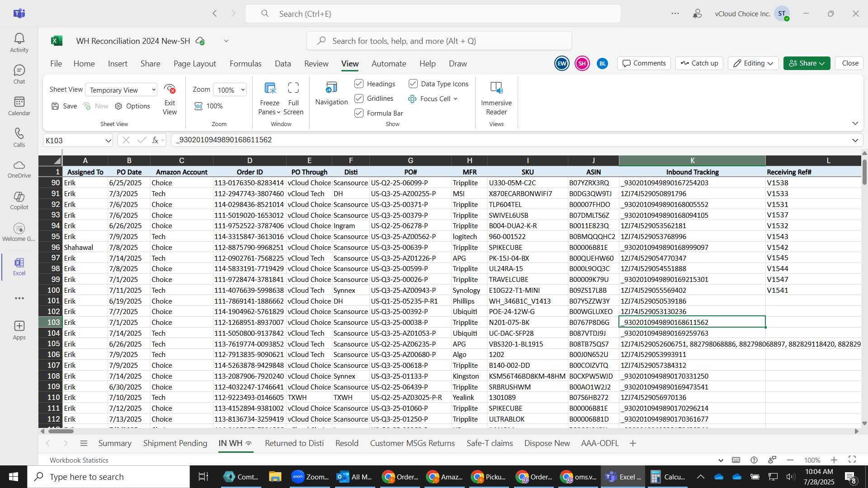Zoom in with the status bar plus
Viewport: 868px width, 488px height.
(x=834, y=460)
